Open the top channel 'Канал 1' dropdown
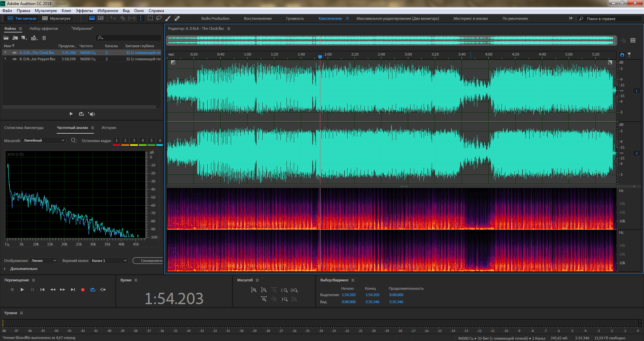644x341 pixels. (109, 261)
